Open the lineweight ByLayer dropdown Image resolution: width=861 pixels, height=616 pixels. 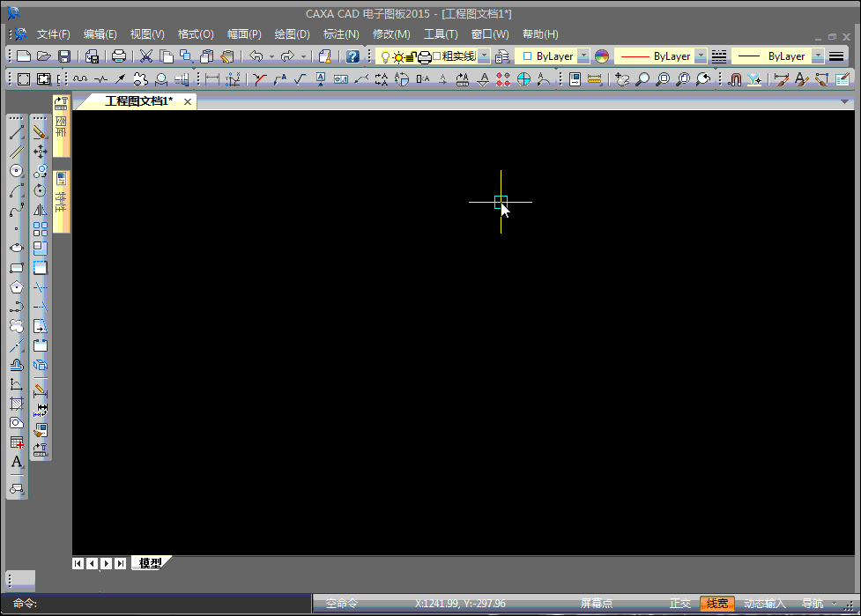pyautogui.click(x=818, y=56)
